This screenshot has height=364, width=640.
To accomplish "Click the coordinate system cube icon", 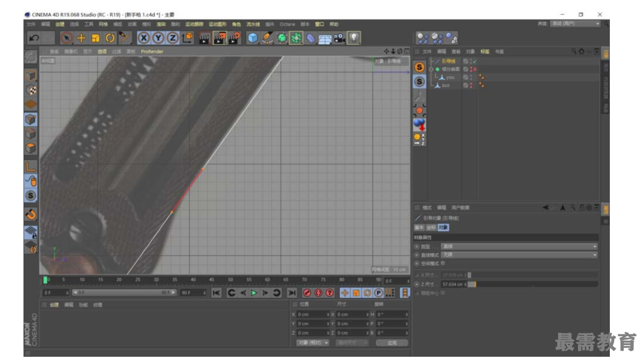I will (187, 38).
